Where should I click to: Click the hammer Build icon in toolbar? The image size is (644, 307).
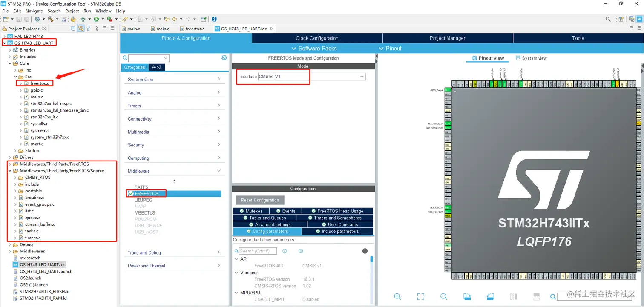tap(51, 19)
